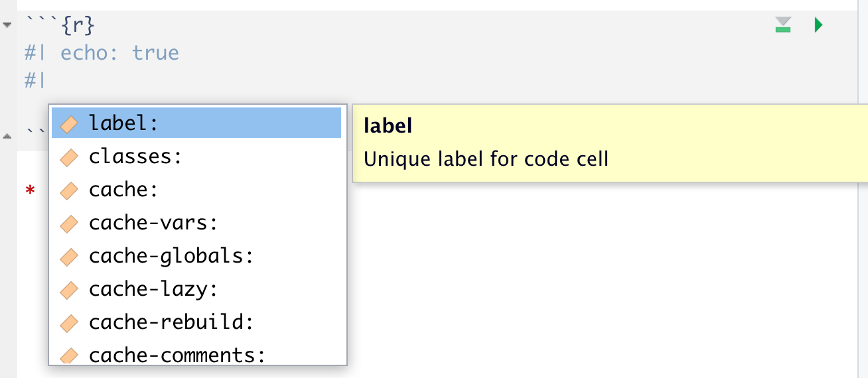Pick cache-rebuild: from the list
The image size is (868, 378).
pos(171,322)
